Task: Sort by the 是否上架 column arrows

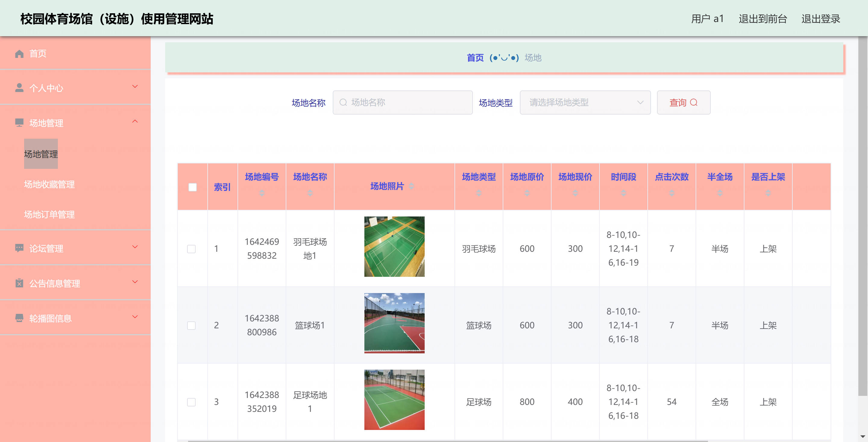Action: point(768,193)
